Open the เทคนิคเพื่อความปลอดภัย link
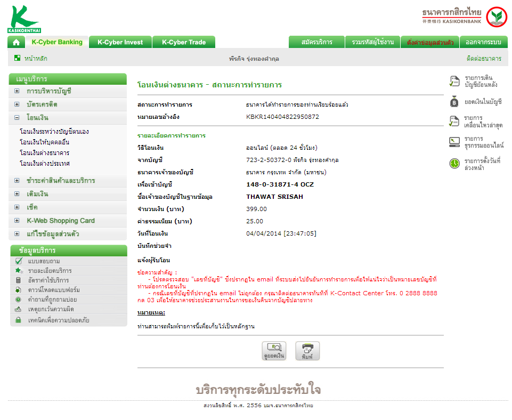The width and height of the screenshot is (512, 420). (59, 320)
